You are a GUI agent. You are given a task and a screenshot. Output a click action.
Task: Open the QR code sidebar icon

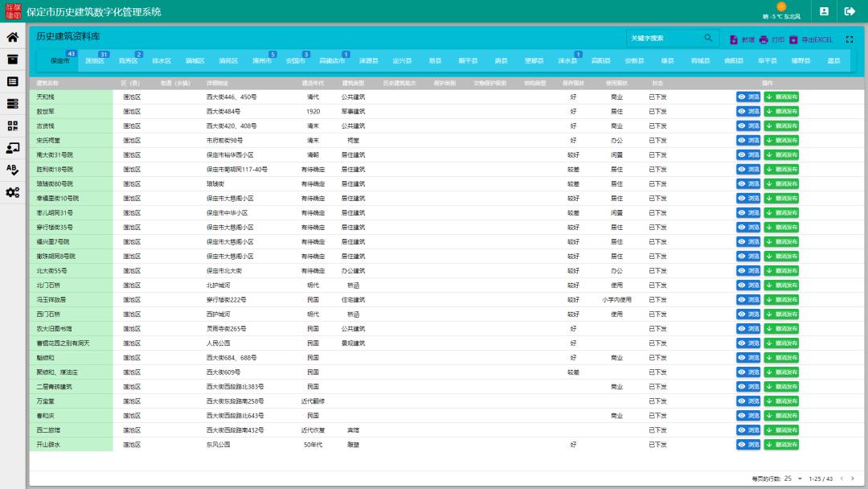click(12, 125)
